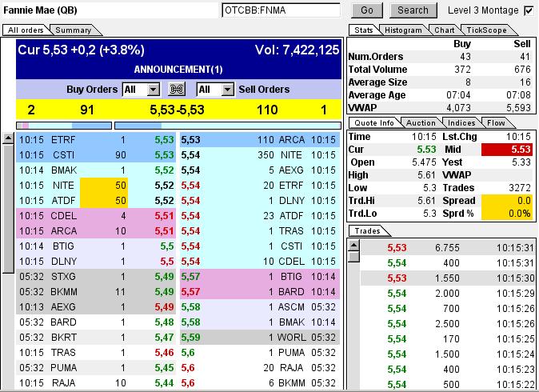
Task: Click the link icon between order filters
Action: coord(177,90)
